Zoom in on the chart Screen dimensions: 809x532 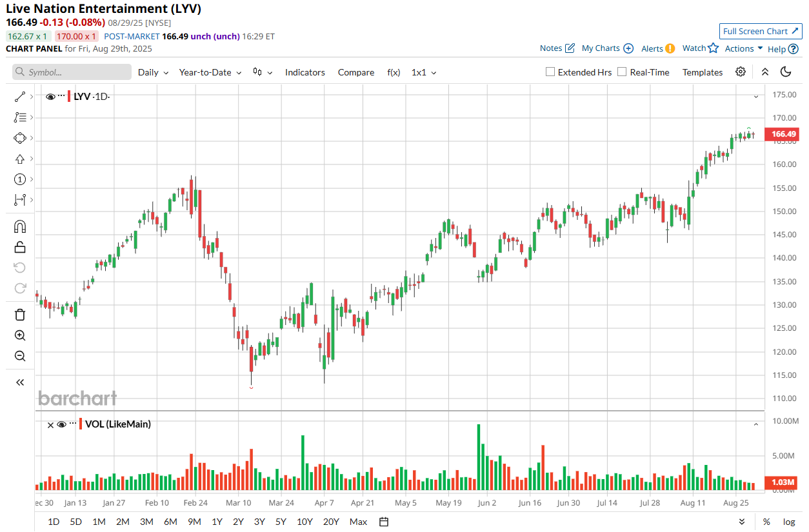tap(19, 335)
